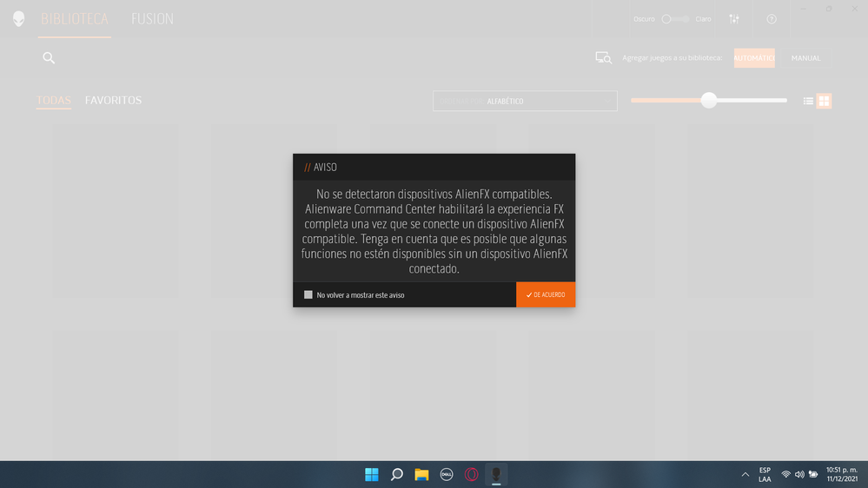The height and width of the screenshot is (488, 868).
Task: Open the settings sliders icon
Action: coord(734,19)
